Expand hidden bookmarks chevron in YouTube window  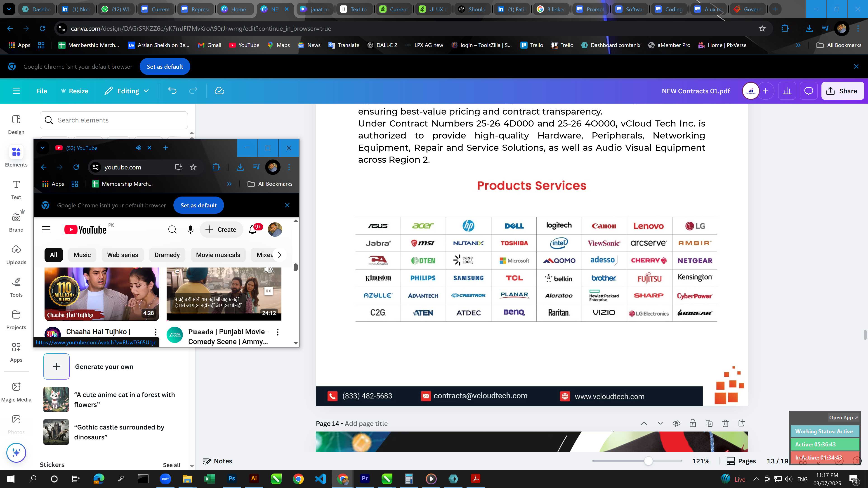click(229, 184)
